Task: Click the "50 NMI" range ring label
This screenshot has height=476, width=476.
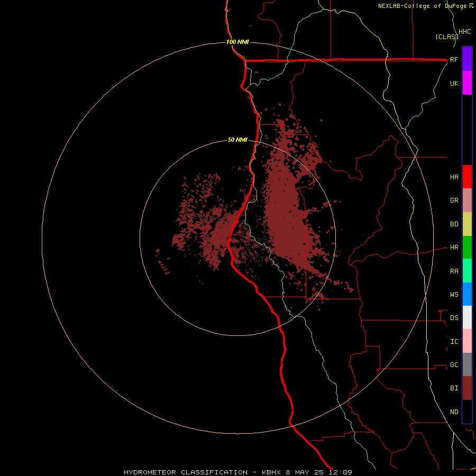Action: [x=237, y=140]
